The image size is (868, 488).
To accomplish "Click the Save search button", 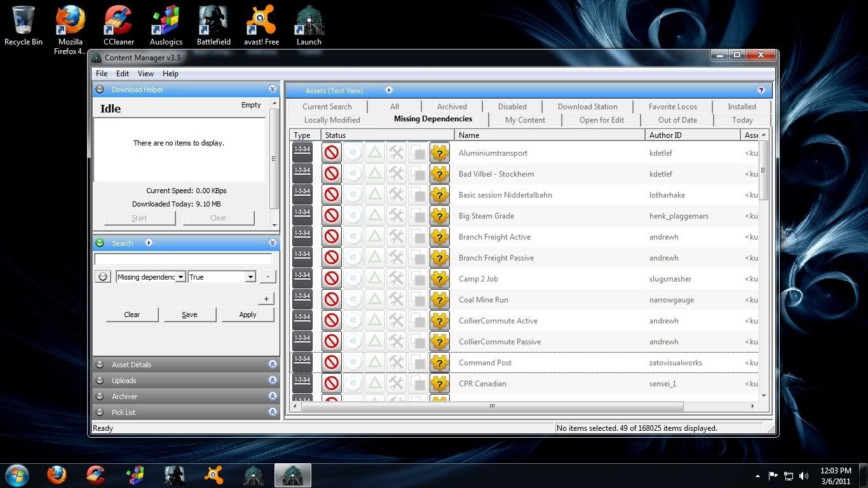I will pos(190,315).
